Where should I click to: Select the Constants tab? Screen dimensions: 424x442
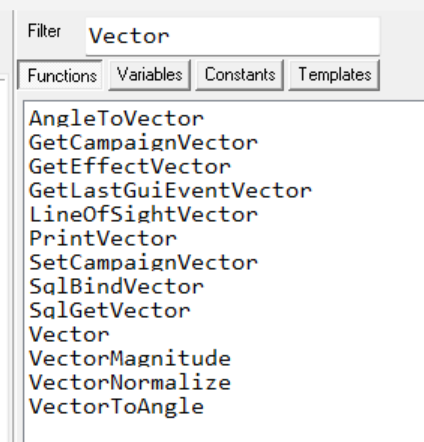[240, 75]
